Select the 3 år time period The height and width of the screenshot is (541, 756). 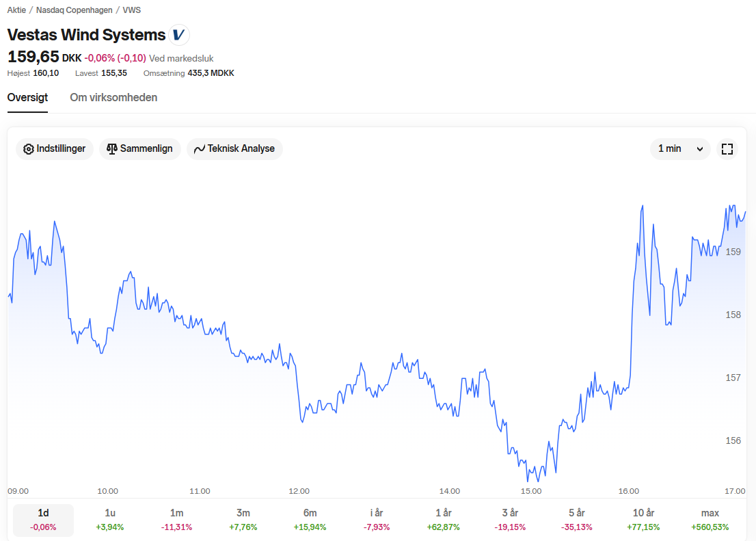click(x=510, y=520)
